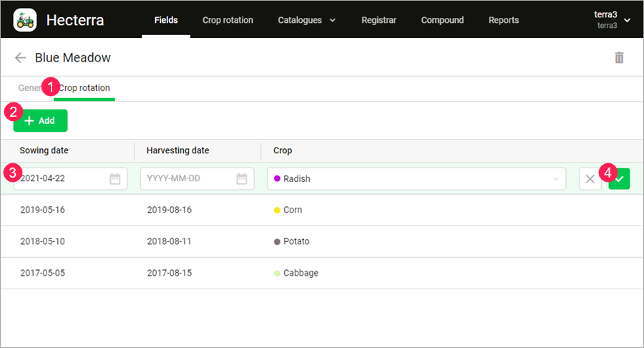
Task: Select the Corn crop rotation row
Action: [x=321, y=210]
